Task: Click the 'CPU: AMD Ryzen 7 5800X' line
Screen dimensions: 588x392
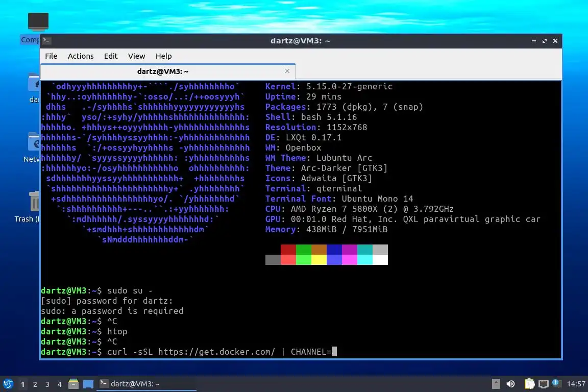Action: pyautogui.click(x=360, y=209)
